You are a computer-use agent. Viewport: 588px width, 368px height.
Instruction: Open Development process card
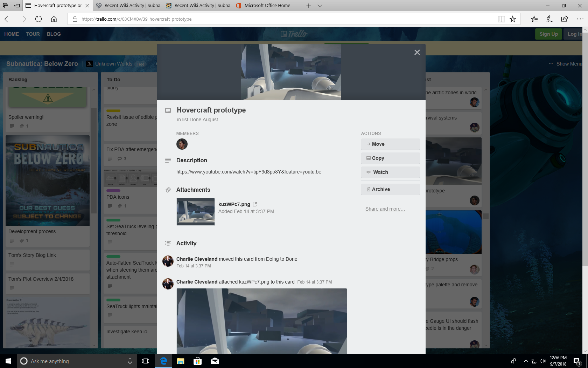pyautogui.click(x=48, y=191)
